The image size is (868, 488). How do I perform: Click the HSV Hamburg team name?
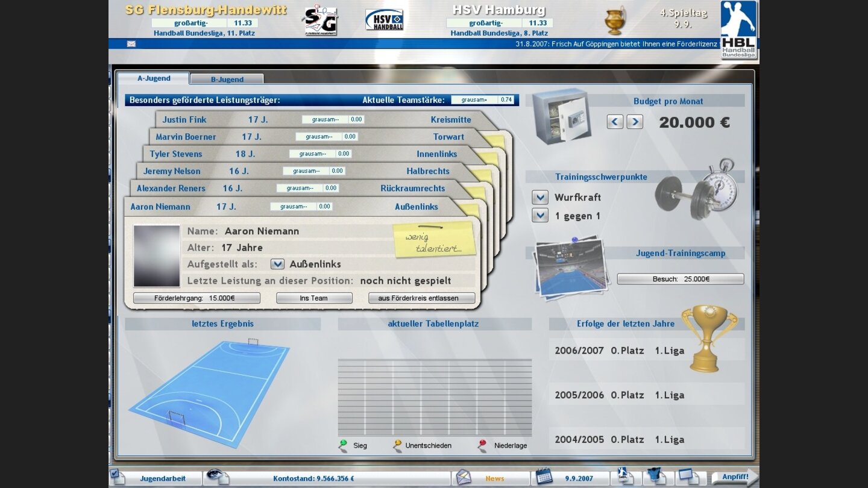tap(498, 10)
